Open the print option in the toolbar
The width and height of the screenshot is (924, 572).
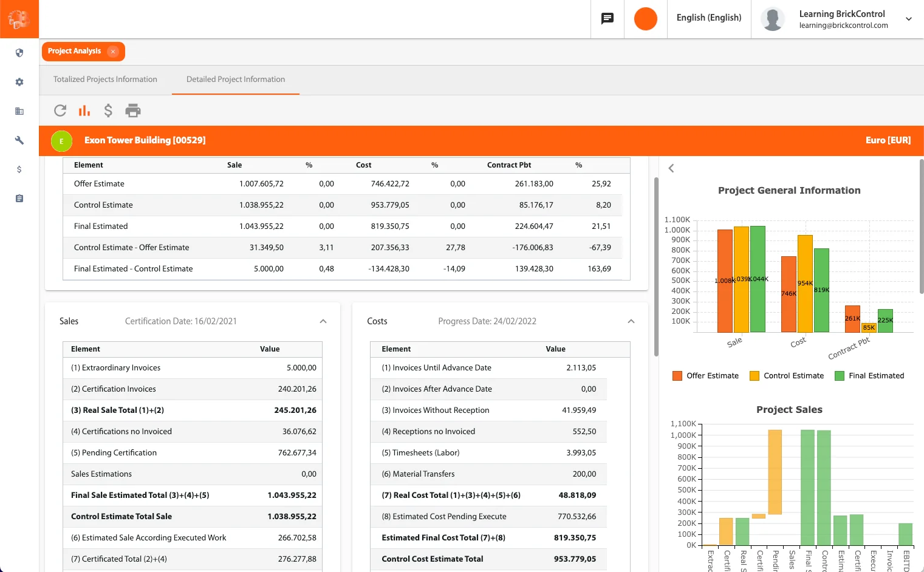tap(132, 111)
